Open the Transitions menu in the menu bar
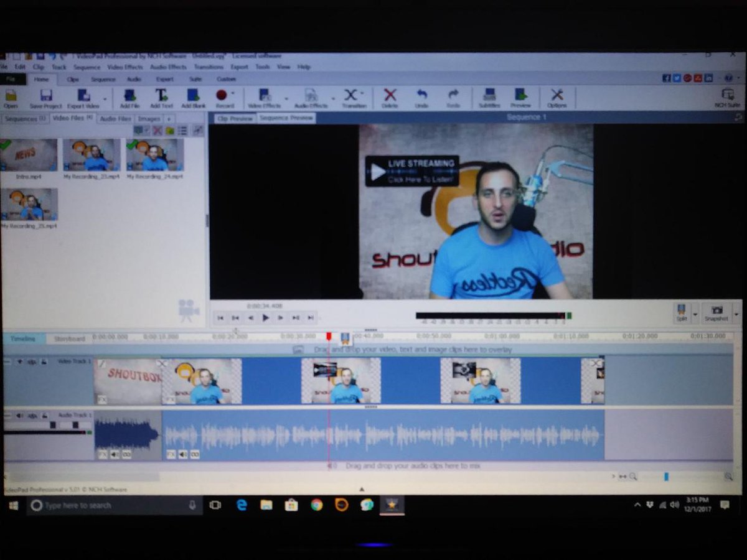The width and height of the screenshot is (747, 560). click(209, 67)
